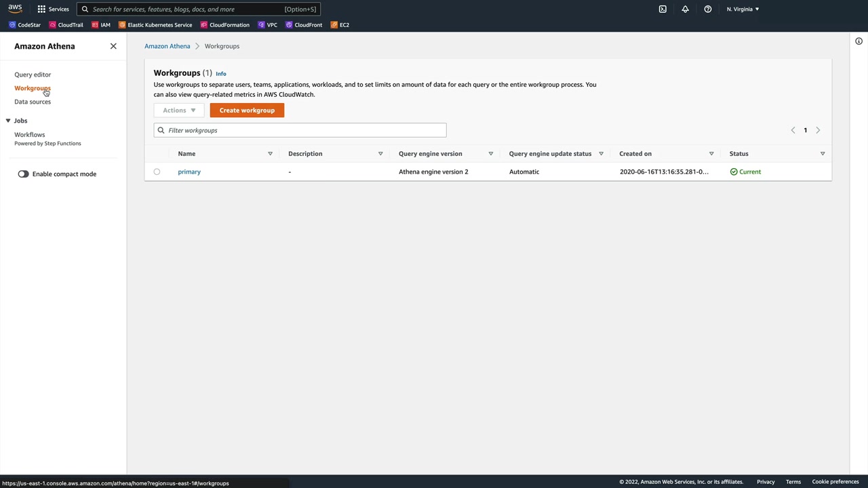
Task: Click the Query engine version column header
Action: tap(431, 154)
